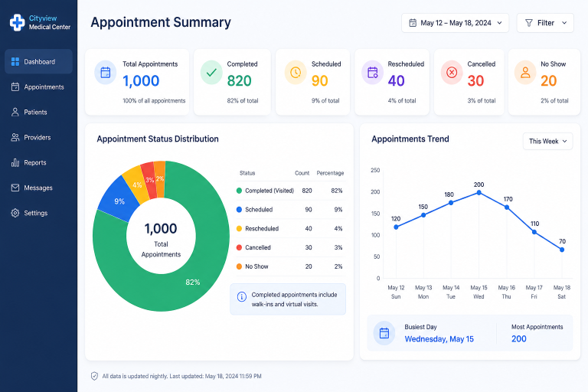Click the Rescheduled purple calendar icon
Screen dimensions: 588x392
(x=372, y=73)
